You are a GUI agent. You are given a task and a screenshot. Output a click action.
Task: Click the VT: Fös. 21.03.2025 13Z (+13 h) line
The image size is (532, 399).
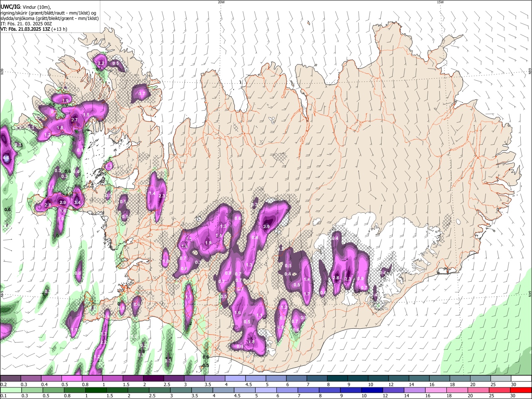tap(34, 29)
